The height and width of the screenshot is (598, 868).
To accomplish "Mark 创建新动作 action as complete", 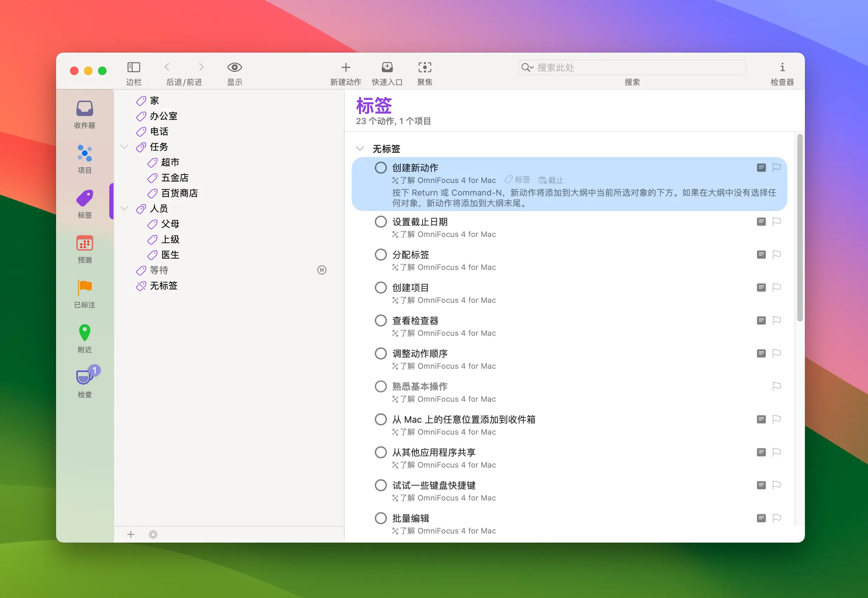I will coord(380,168).
